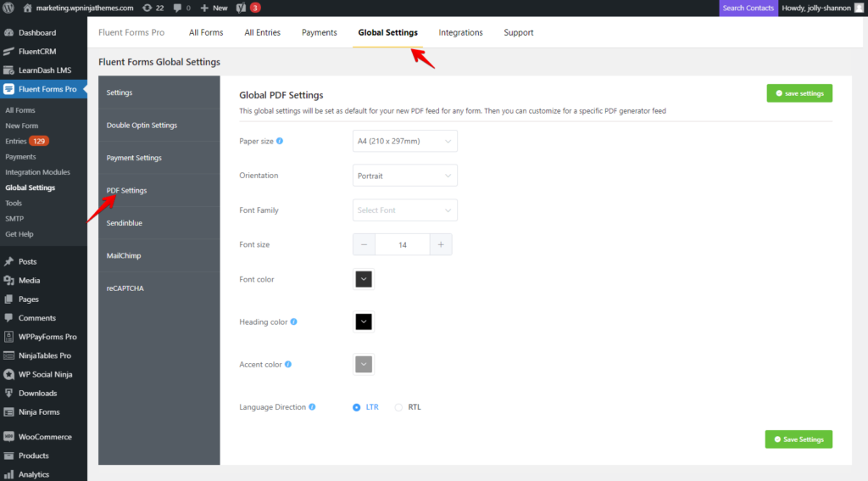Screen dimensions: 868x481
Task: Open Sendinblue settings section
Action: [x=159, y=223]
